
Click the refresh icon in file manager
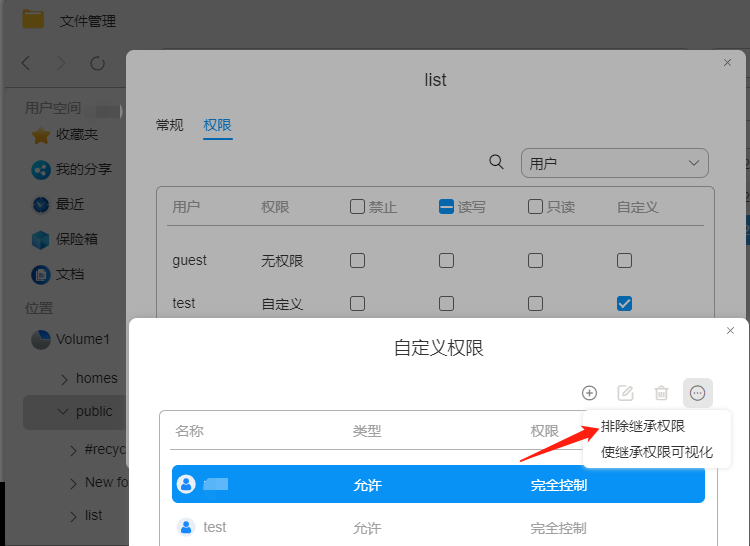tap(97, 63)
